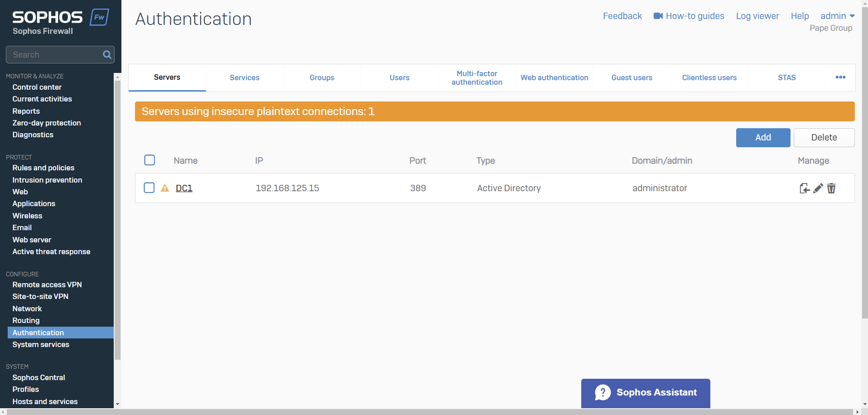Screen dimensions: 868x415
Task: Click the Delete button
Action: click(x=824, y=138)
